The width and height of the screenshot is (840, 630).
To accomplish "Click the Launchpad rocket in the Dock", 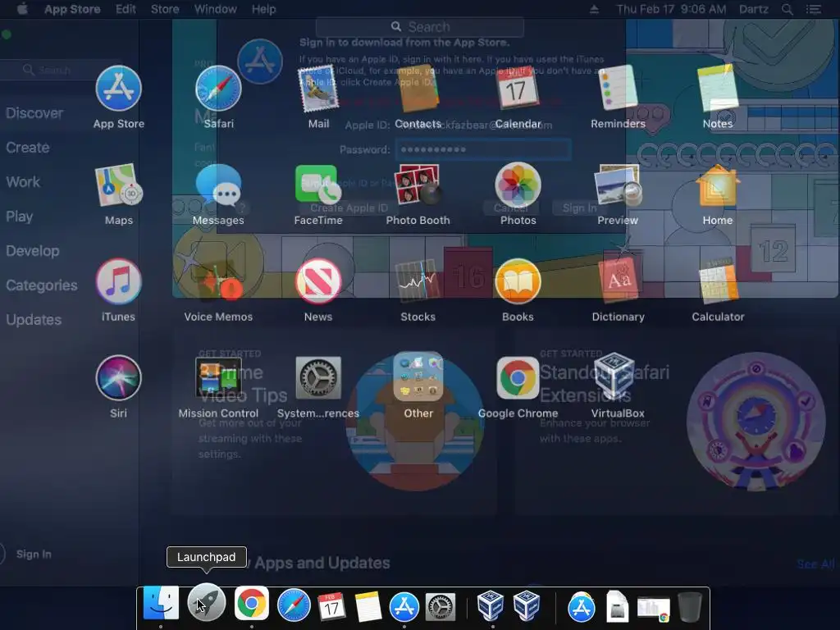I will 206,603.
